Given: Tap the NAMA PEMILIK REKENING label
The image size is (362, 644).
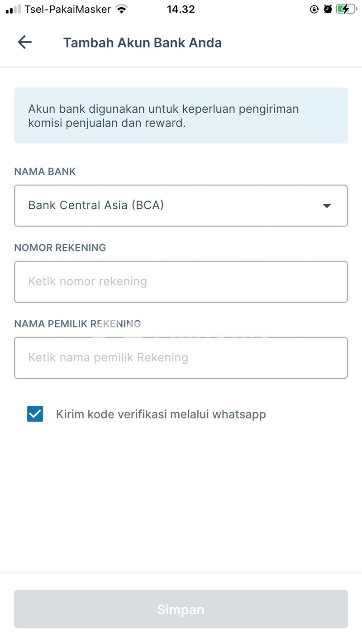Looking at the screenshot, I should [77, 324].
